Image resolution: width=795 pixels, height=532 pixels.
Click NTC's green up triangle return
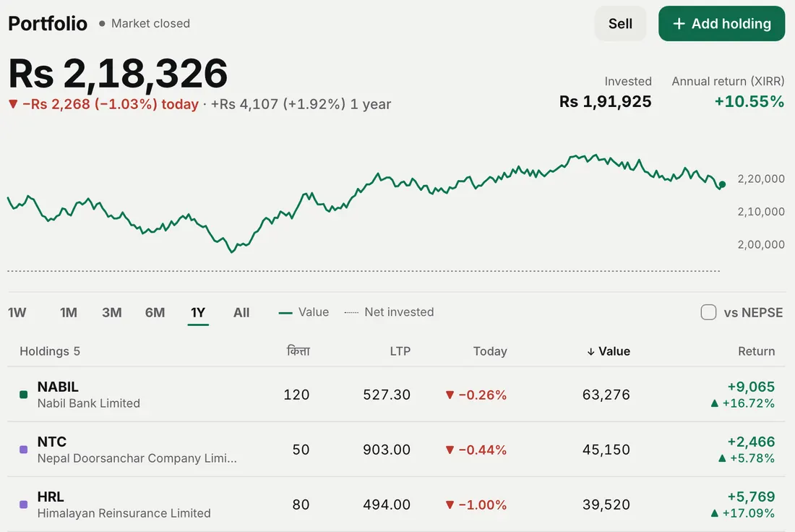click(x=722, y=458)
